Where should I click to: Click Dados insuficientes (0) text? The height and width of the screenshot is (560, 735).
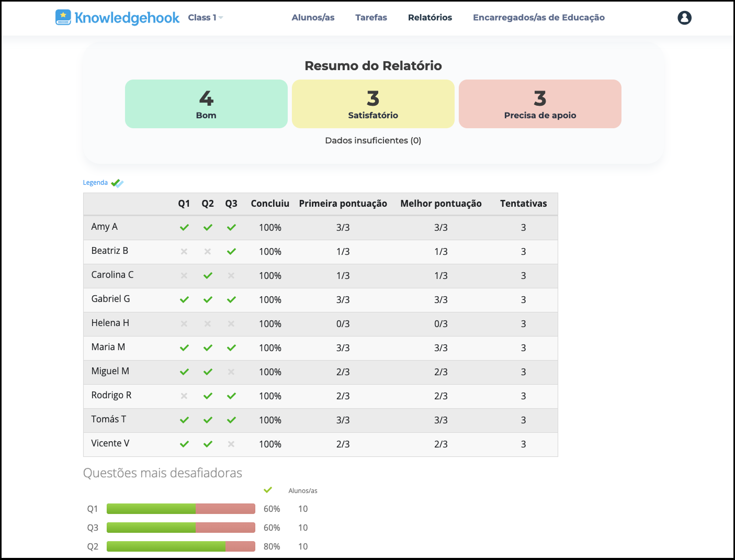click(373, 140)
